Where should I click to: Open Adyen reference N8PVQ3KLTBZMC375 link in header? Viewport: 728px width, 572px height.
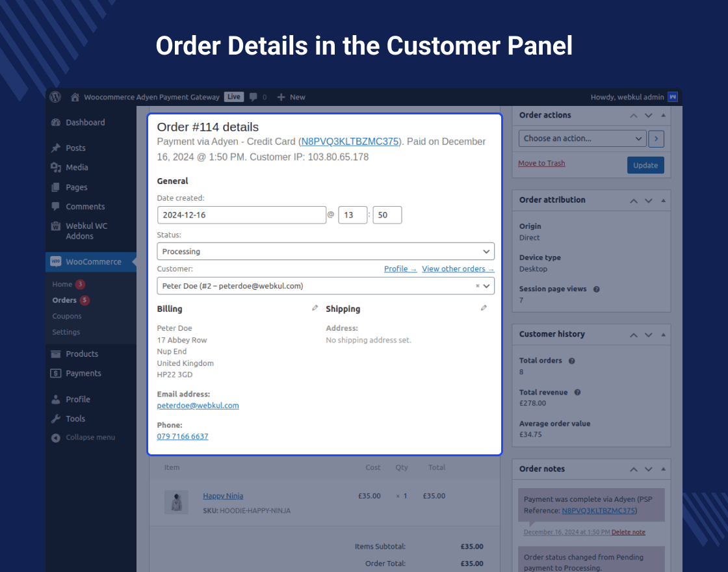pyautogui.click(x=350, y=142)
